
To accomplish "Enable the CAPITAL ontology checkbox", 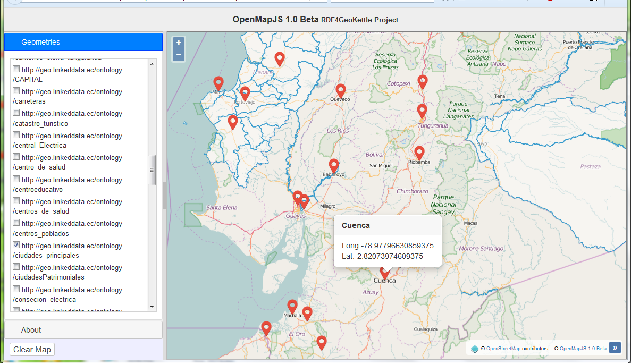I will pos(16,69).
